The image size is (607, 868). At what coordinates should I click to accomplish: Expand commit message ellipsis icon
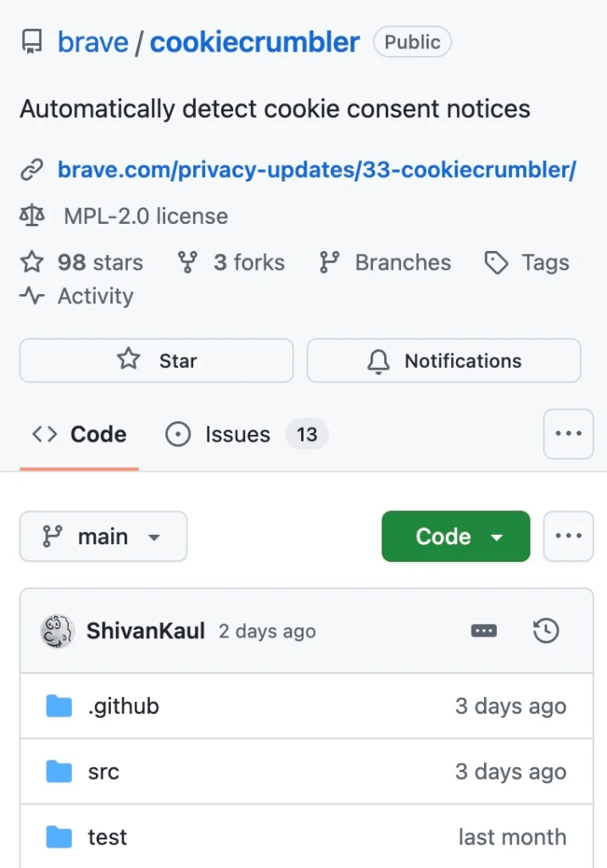[x=484, y=631]
